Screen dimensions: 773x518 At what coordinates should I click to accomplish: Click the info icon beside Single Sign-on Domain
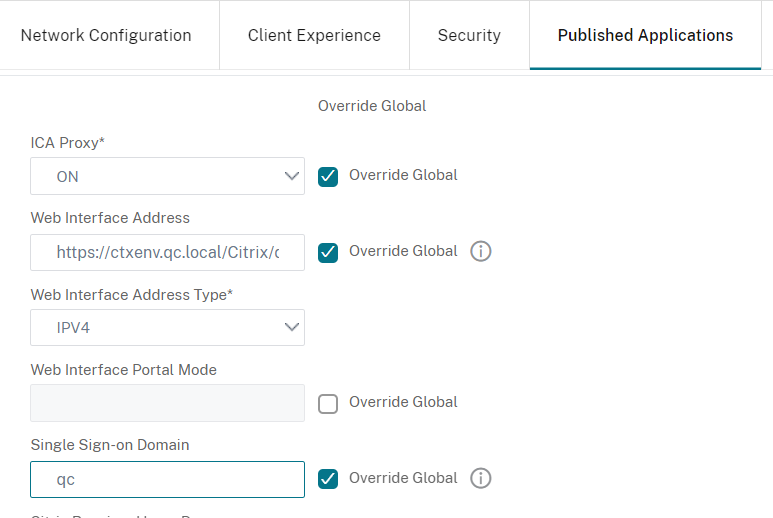pyautogui.click(x=480, y=479)
